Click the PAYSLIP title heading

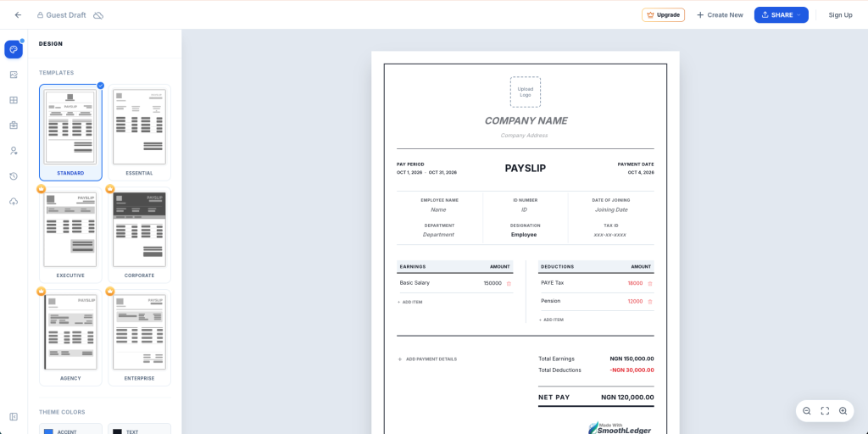tap(526, 169)
